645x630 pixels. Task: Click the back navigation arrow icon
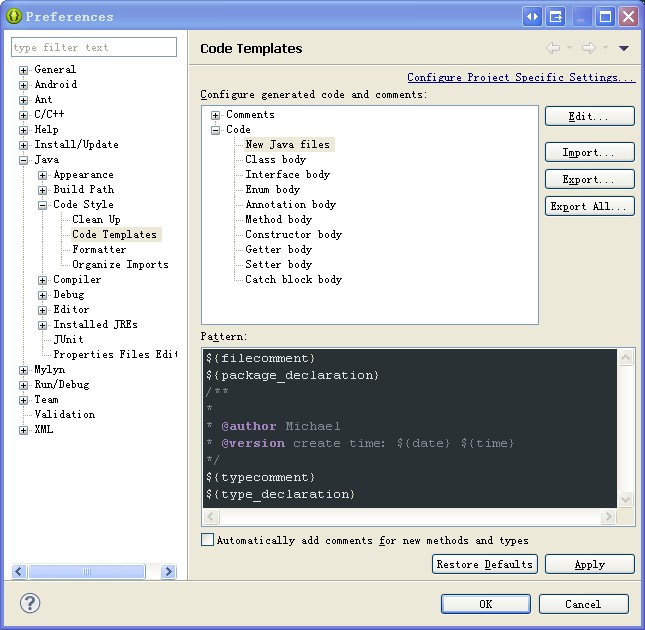click(553, 48)
